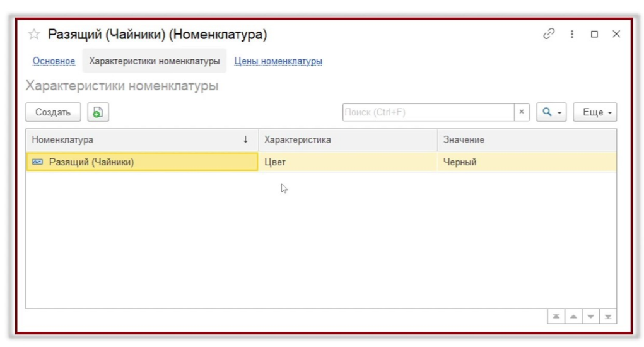The width and height of the screenshot is (644, 347).
Task: Sort by the Номенклатура column header
Action: 142,139
